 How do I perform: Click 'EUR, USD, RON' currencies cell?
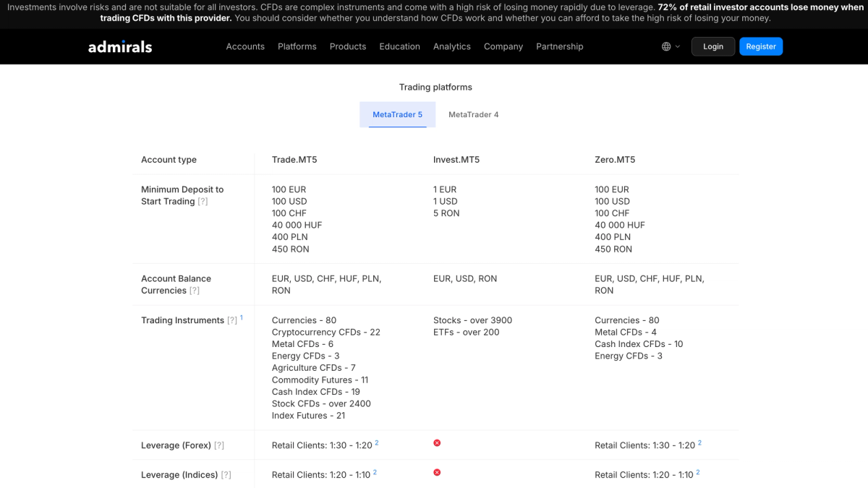tap(465, 278)
